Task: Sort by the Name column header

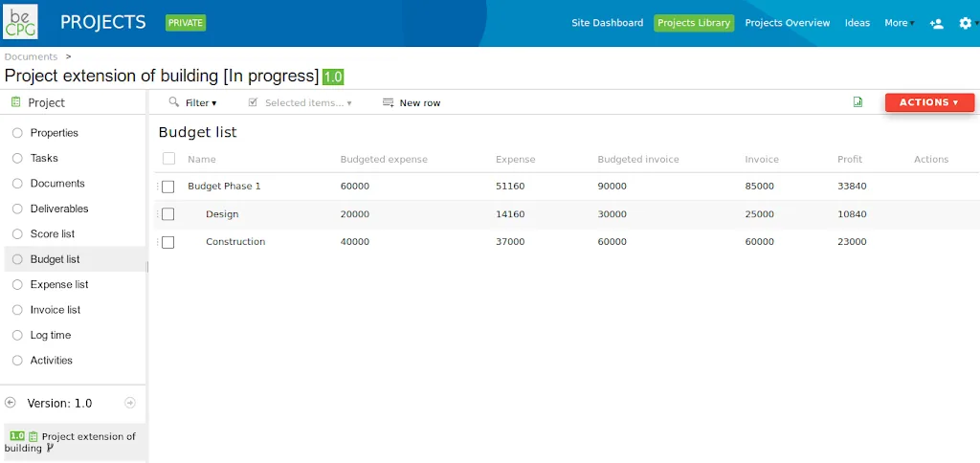Action: point(202,160)
